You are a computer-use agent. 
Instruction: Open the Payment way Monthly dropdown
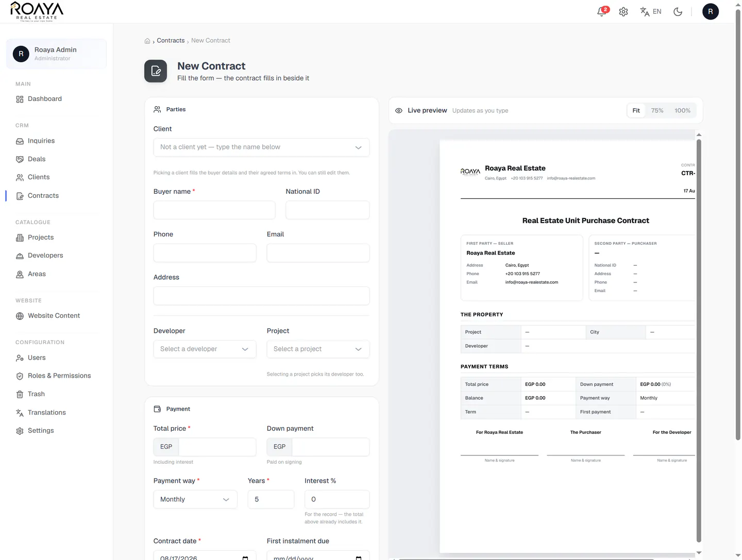195,499
